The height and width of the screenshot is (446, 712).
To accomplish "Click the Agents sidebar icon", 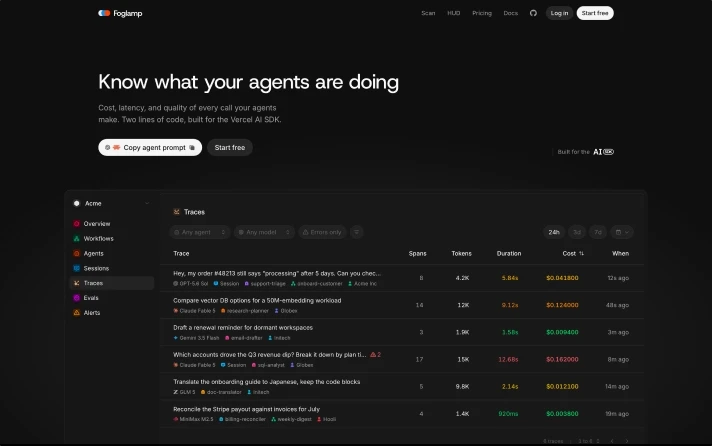I will (76, 253).
